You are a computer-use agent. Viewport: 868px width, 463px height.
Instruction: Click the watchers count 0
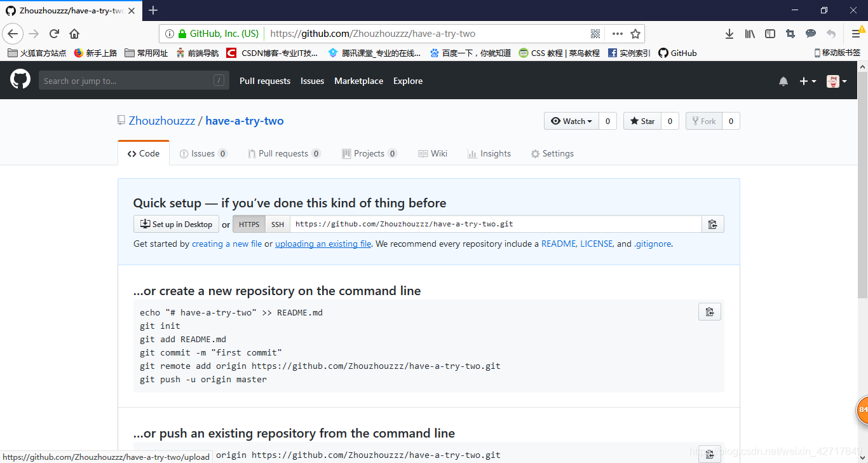(607, 121)
